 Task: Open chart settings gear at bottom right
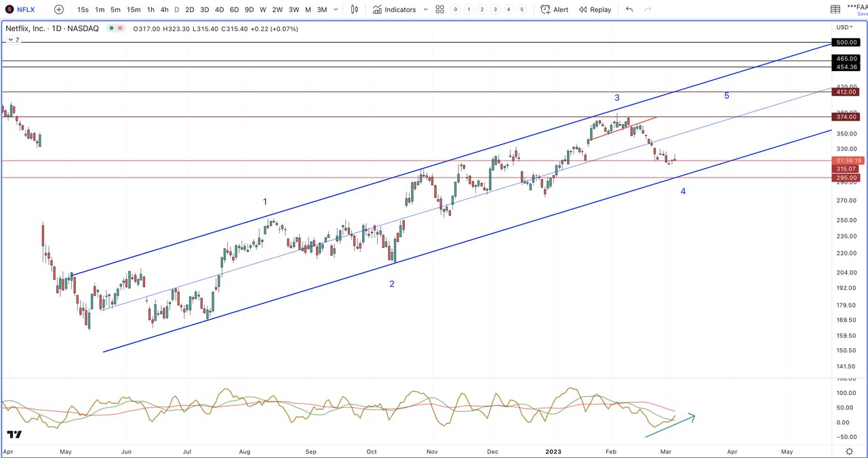(850, 451)
